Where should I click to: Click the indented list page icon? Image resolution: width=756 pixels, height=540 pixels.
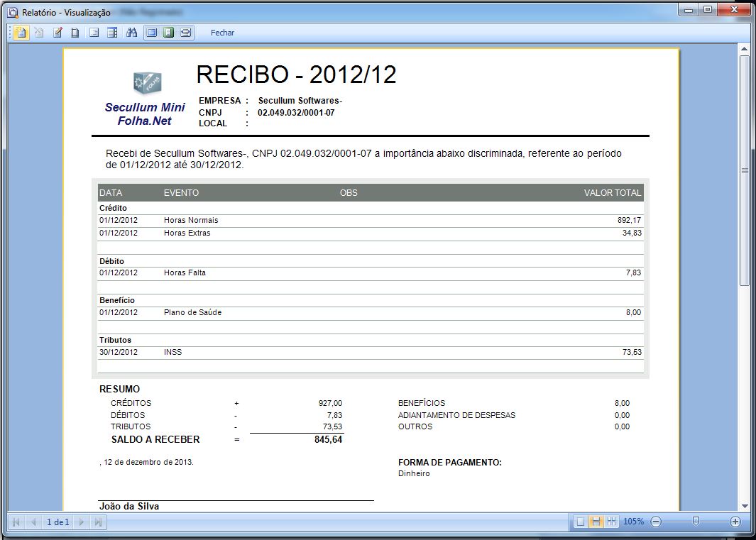pyautogui.click(x=94, y=33)
